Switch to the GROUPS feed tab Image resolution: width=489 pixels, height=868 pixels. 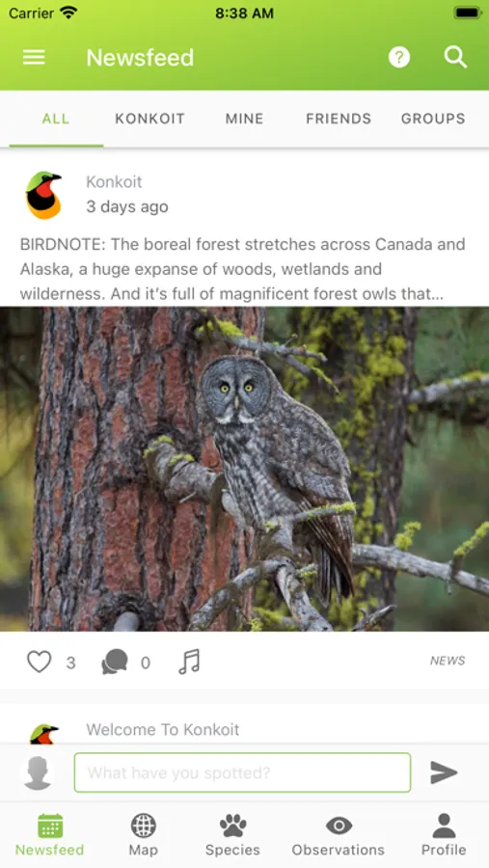pyautogui.click(x=433, y=119)
